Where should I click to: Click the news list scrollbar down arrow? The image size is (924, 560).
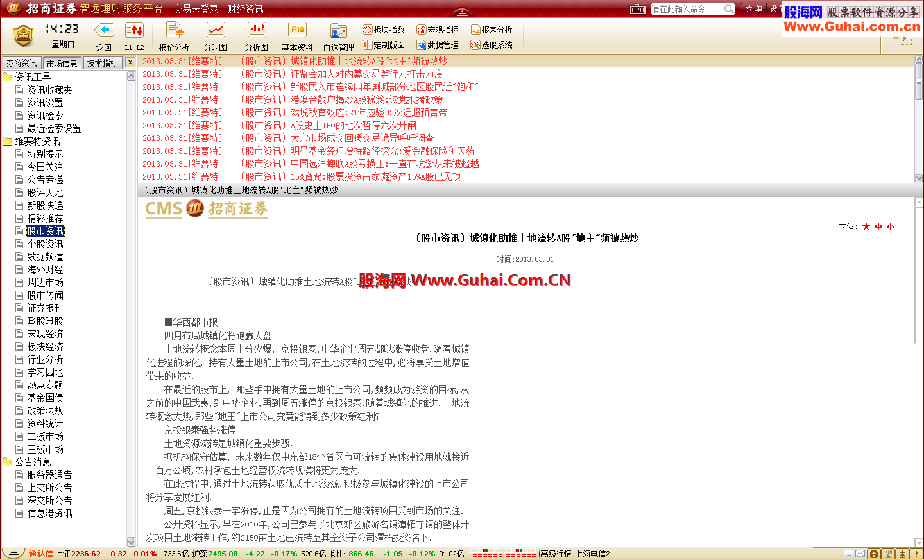[x=919, y=178]
